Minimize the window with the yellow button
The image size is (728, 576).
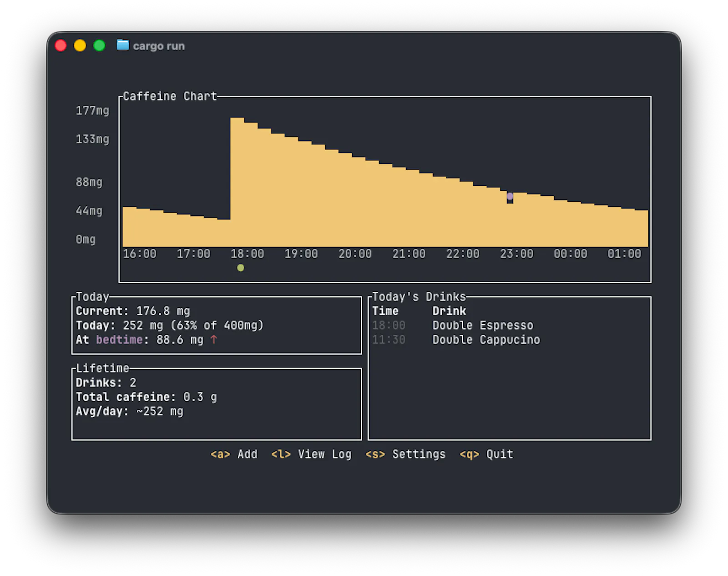click(80, 46)
